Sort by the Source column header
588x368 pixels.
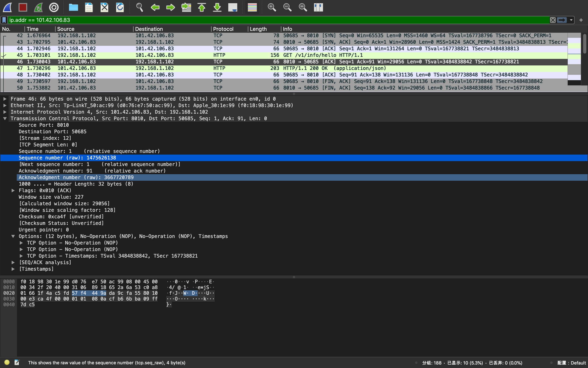[x=94, y=29]
